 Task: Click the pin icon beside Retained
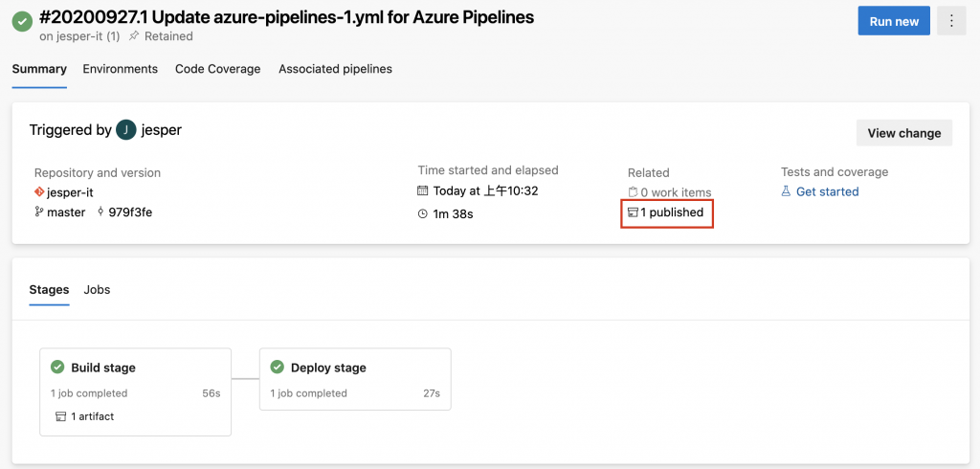coord(134,36)
